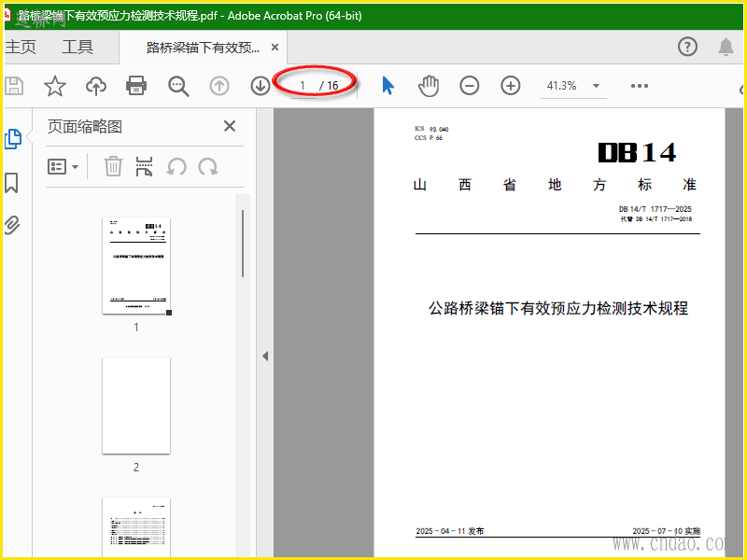The width and height of the screenshot is (747, 560).
Task: Rotate page clockwise
Action: point(208,167)
